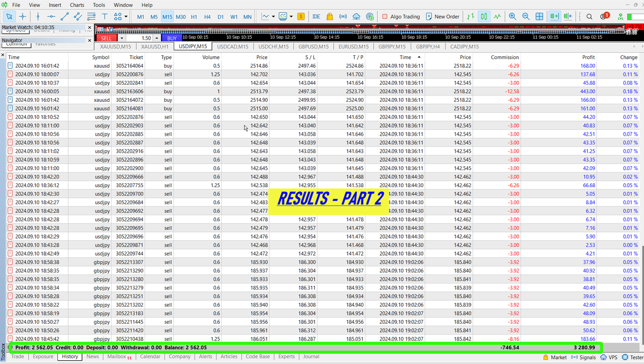Open Tester link in status bar
The image size is (644, 364).
[633, 357]
